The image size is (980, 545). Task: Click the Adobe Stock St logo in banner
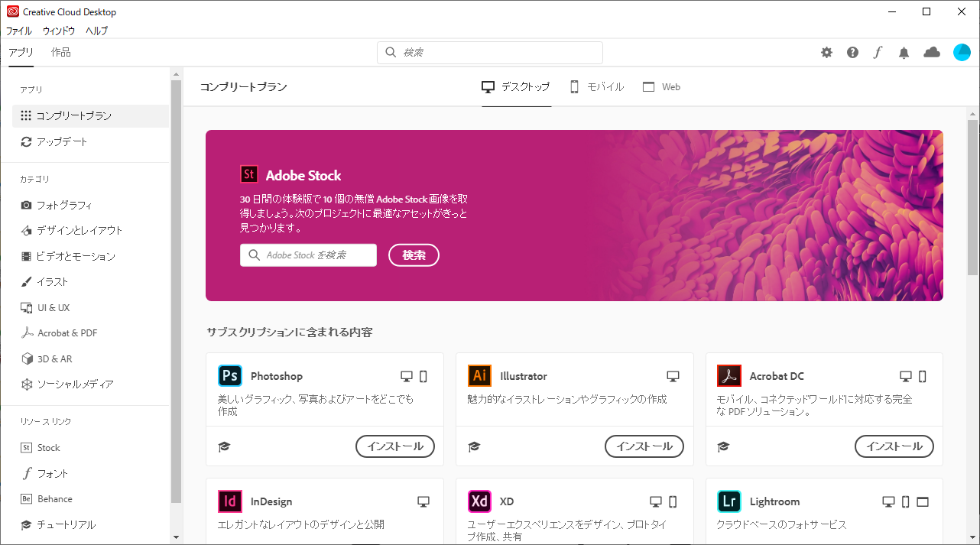point(249,174)
